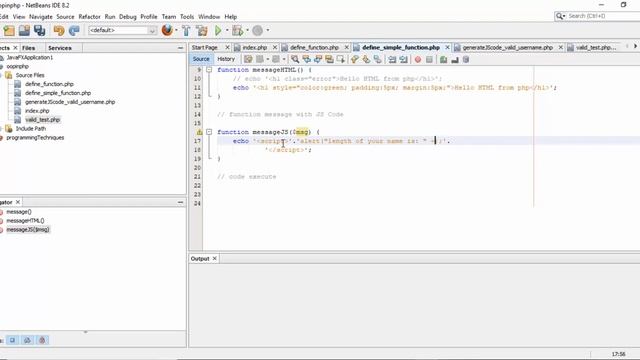This screenshot has height=360, width=640.
Task: Collapse messageJS function code fold
Action: (x=209, y=132)
